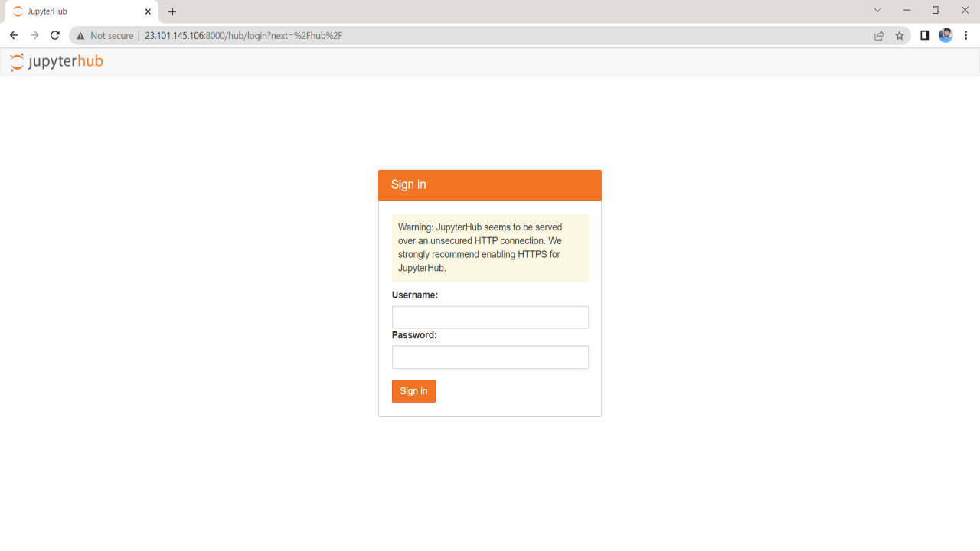The width and height of the screenshot is (980, 551).
Task: Toggle the browser side panel icon
Action: 925,35
